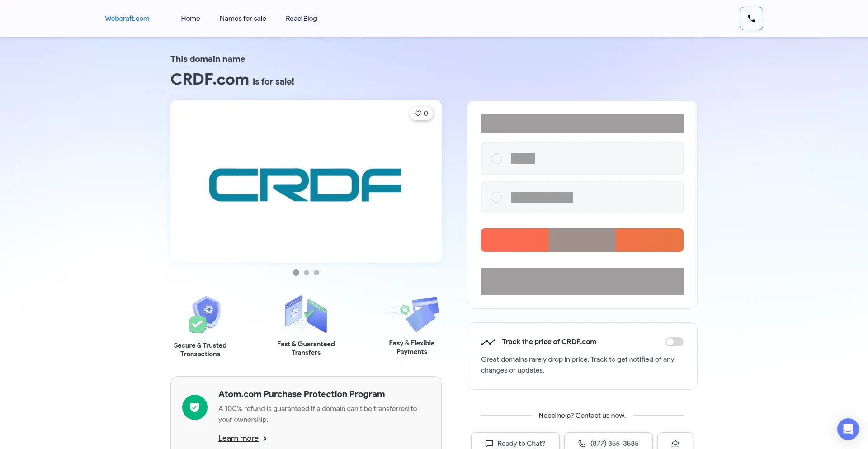Click the Webcraft.com logo link

(127, 19)
